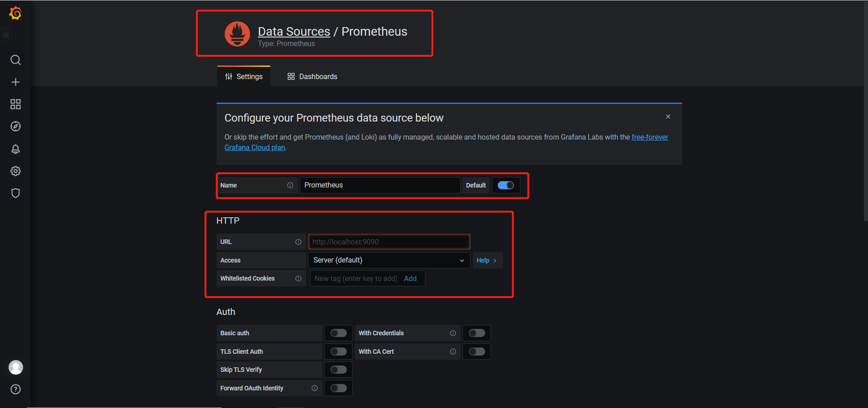Click the user avatar icon
Viewport: 868px width, 408px height.
(x=16, y=367)
